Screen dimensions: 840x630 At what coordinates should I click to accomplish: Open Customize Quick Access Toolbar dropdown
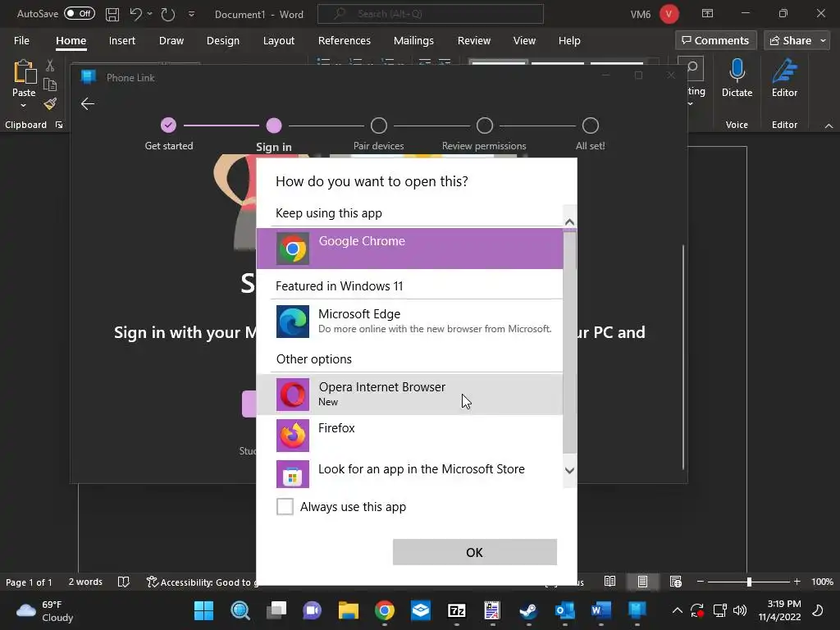[191, 15]
